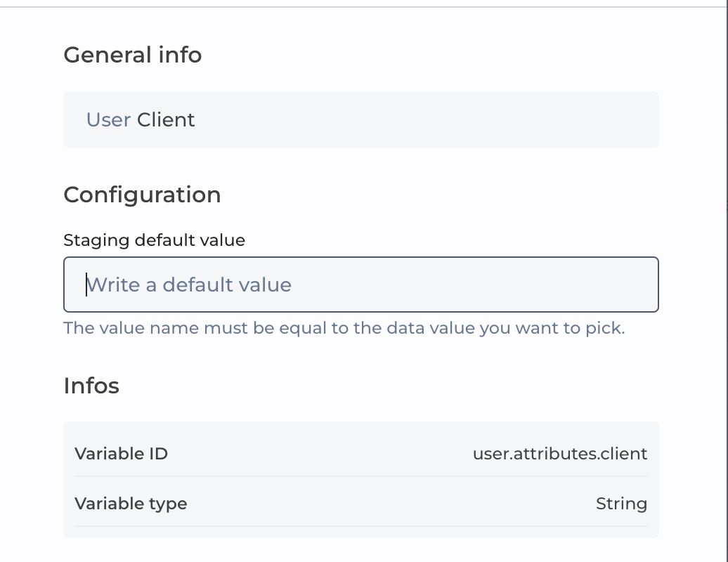Click the General info heading
728x562 pixels.
(133, 55)
